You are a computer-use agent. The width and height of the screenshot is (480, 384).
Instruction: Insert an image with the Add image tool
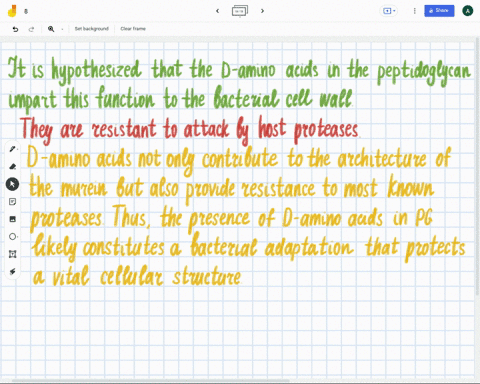[x=12, y=219]
